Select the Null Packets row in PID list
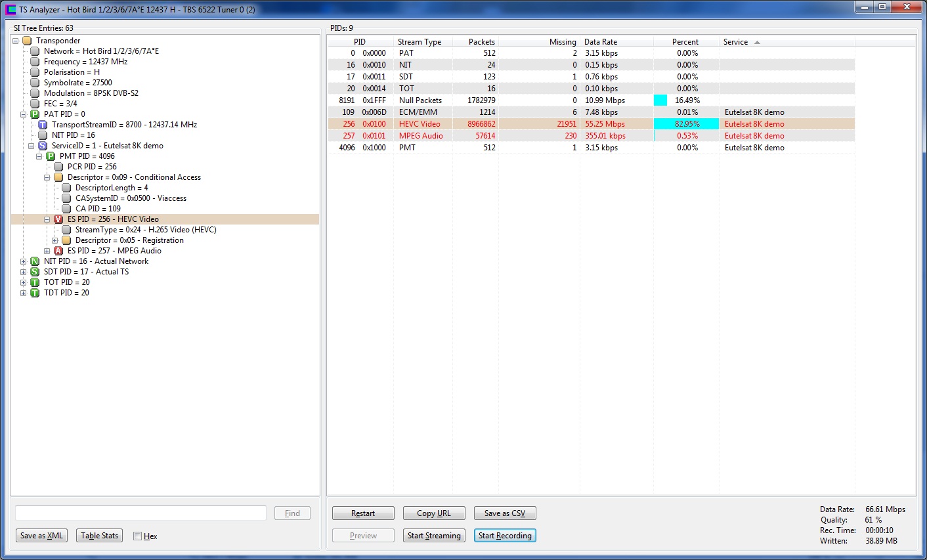This screenshot has height=560, width=927. click(591, 100)
